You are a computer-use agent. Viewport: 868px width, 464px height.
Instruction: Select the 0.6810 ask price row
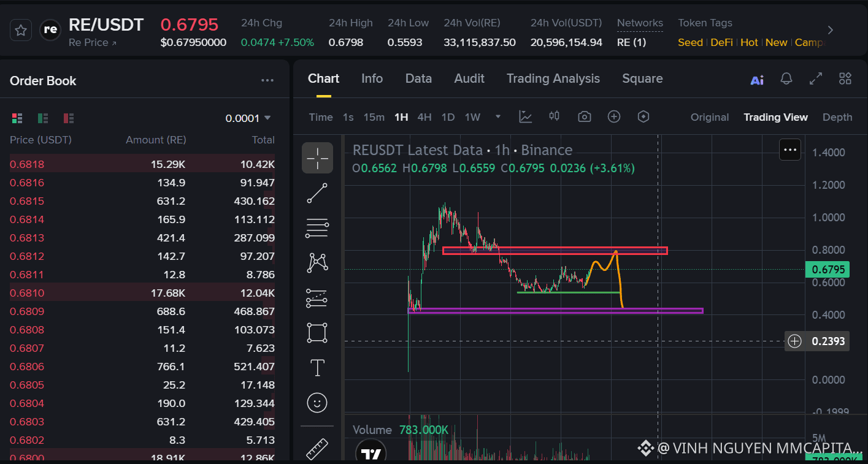pos(142,293)
